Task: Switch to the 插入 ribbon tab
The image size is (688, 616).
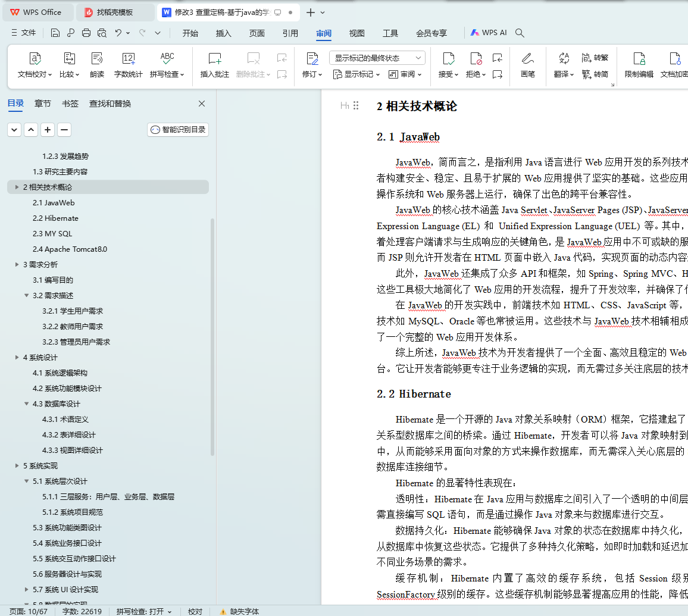Action: (223, 33)
